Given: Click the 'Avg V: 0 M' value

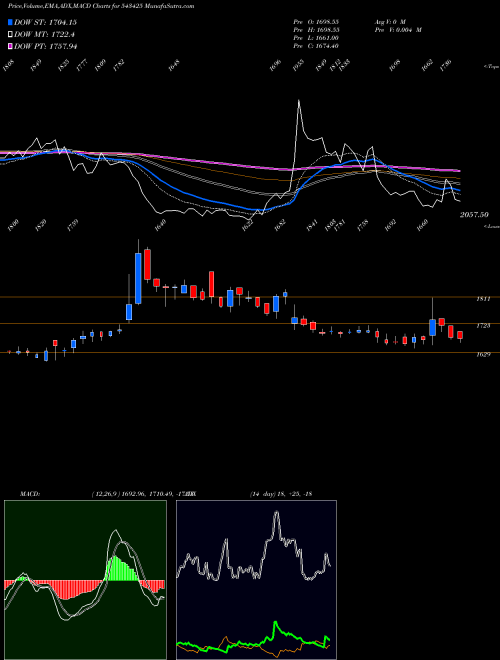Looking at the screenshot, I should coord(390,21).
